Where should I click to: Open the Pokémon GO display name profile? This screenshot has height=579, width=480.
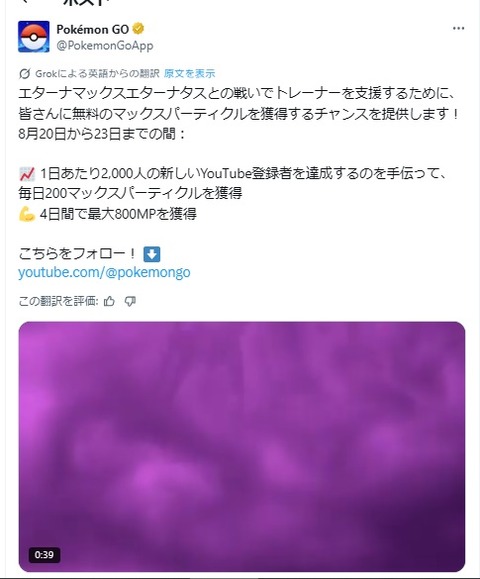(x=92, y=29)
